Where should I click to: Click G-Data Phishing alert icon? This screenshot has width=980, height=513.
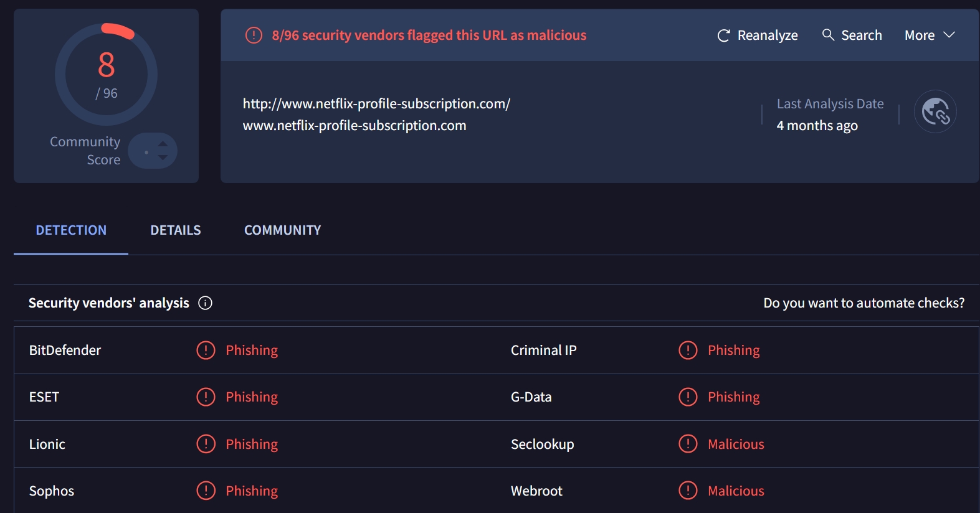coord(688,397)
